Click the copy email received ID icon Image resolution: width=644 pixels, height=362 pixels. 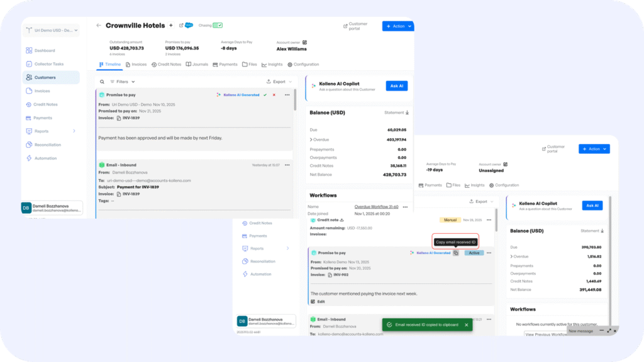(x=456, y=253)
